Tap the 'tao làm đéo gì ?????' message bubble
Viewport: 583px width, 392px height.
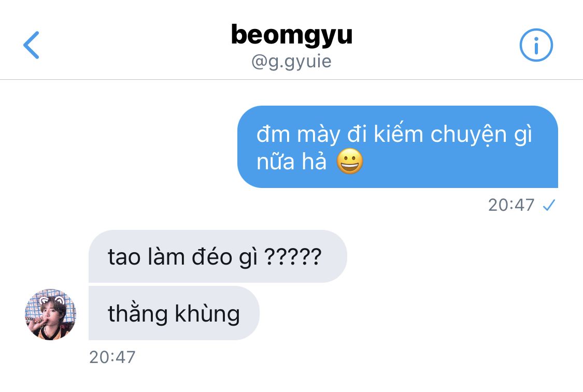[218, 256]
